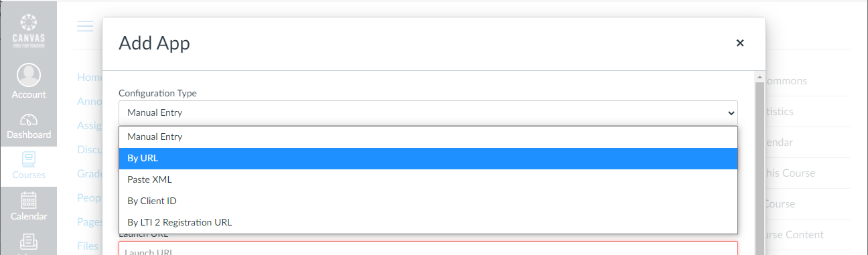Image resolution: width=868 pixels, height=255 pixels.
Task: Open the Home course link
Action: click(x=89, y=77)
